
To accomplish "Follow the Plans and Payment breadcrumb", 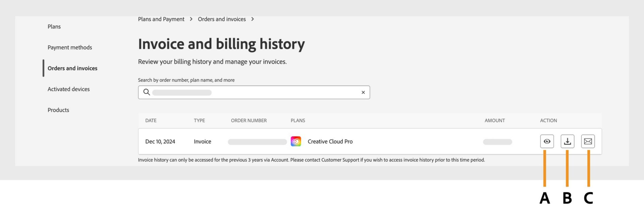I will click(161, 19).
